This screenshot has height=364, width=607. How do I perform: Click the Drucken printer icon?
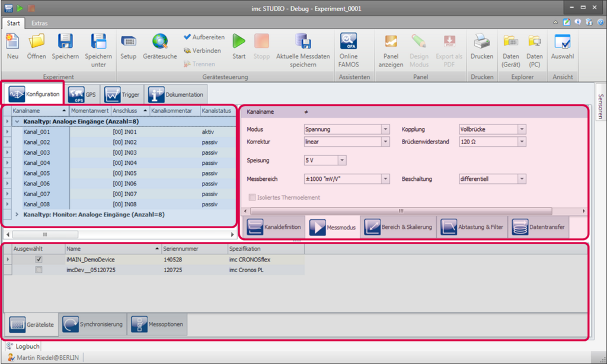pos(481,41)
